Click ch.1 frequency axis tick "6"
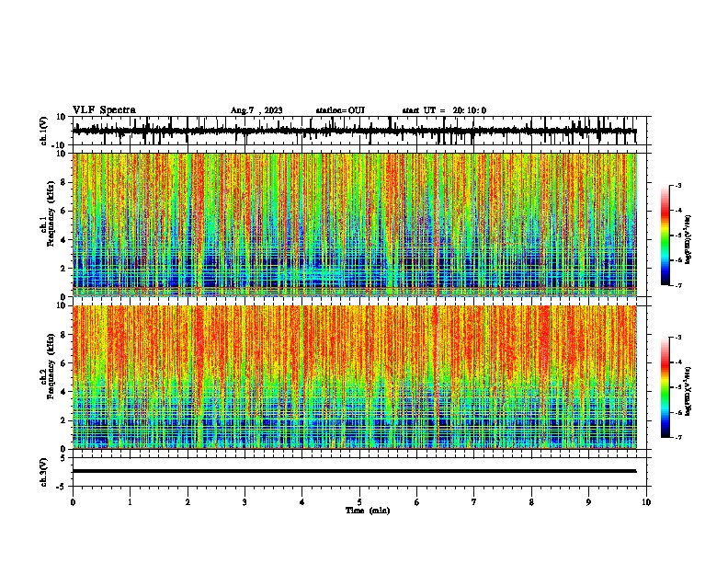This screenshot has width=728, height=563. point(63,211)
